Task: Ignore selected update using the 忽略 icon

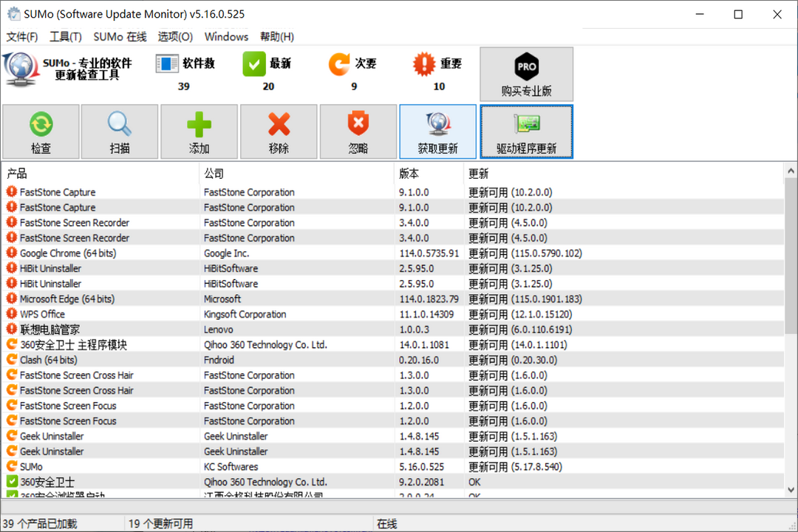Action: click(358, 132)
